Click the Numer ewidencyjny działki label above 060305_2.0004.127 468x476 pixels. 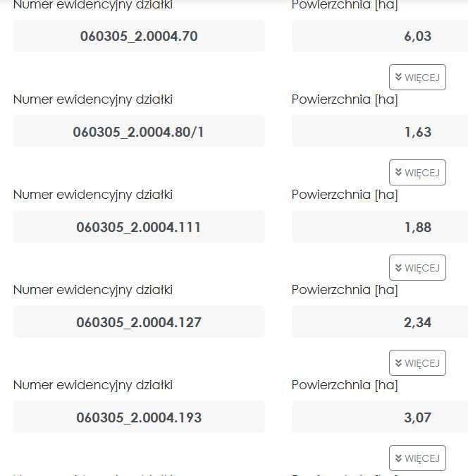click(93, 290)
